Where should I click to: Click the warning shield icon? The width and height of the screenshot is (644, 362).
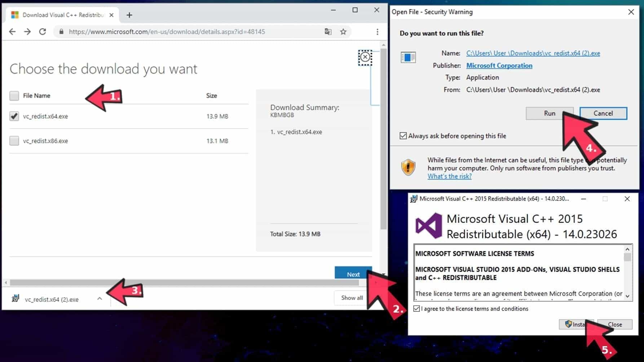(x=408, y=167)
